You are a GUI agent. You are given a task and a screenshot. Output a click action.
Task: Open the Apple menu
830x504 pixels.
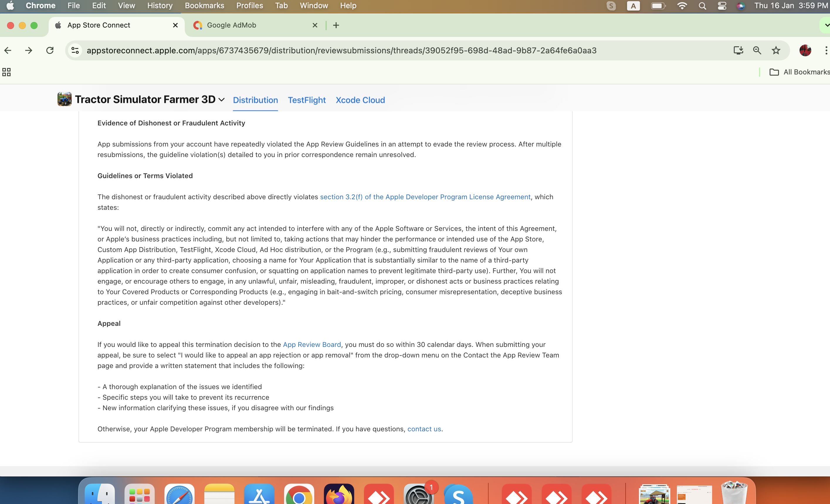10,6
